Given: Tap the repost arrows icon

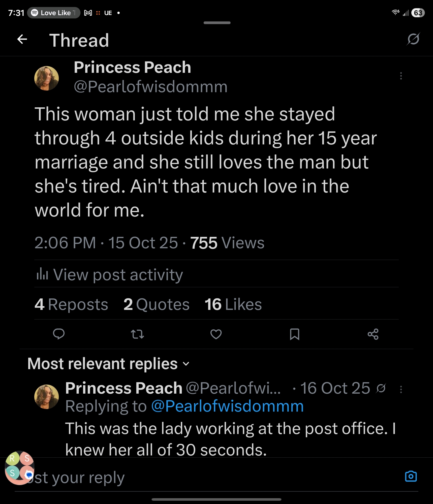Looking at the screenshot, I should pyautogui.click(x=137, y=334).
